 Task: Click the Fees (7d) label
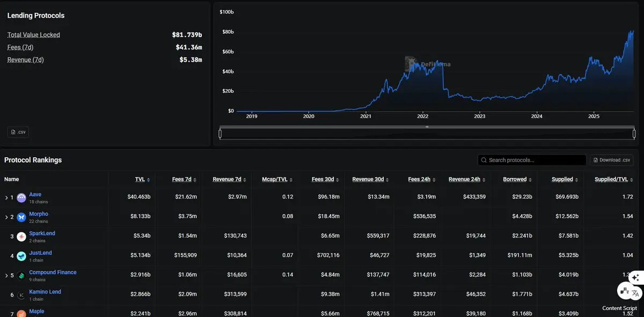coord(20,47)
